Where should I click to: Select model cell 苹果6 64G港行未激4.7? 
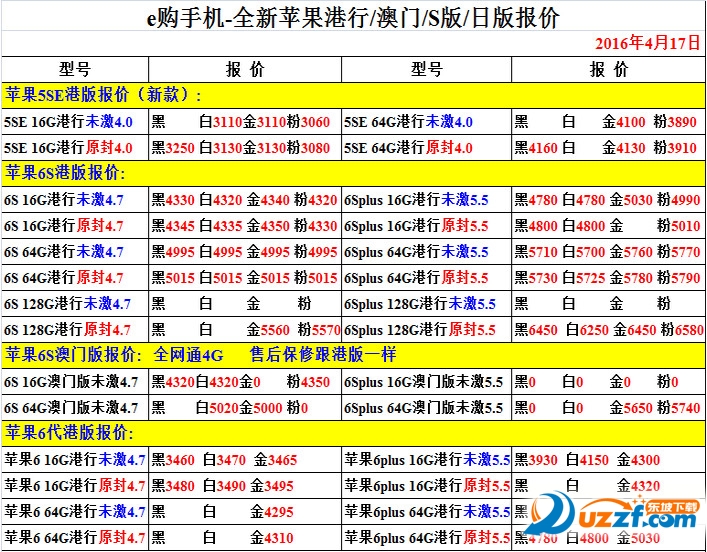coord(75,512)
